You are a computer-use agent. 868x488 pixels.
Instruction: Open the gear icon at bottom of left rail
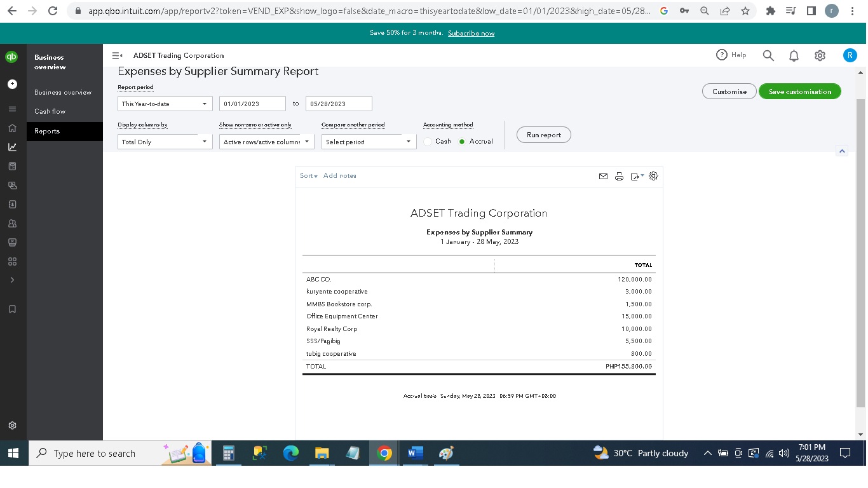[x=12, y=425]
